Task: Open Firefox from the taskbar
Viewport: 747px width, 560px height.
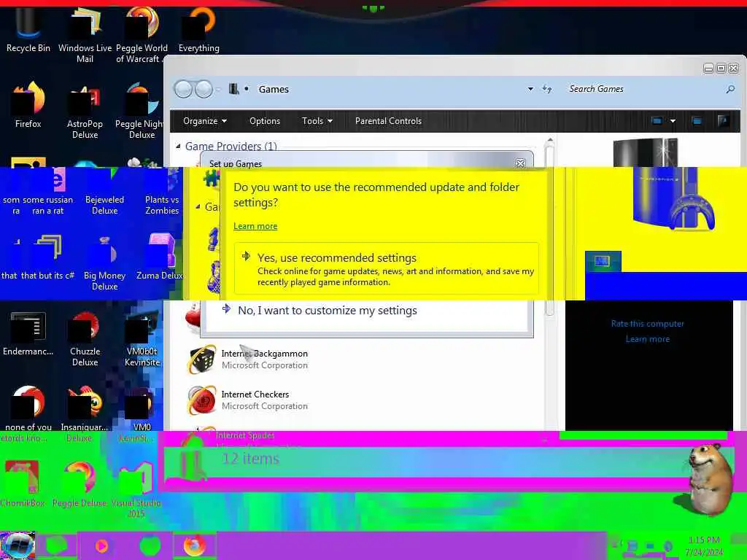Action: (194, 545)
